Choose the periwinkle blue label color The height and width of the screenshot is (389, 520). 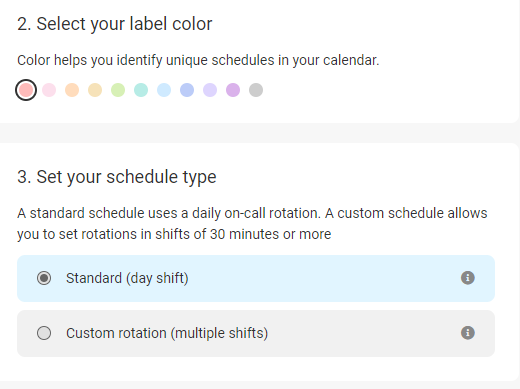click(187, 90)
